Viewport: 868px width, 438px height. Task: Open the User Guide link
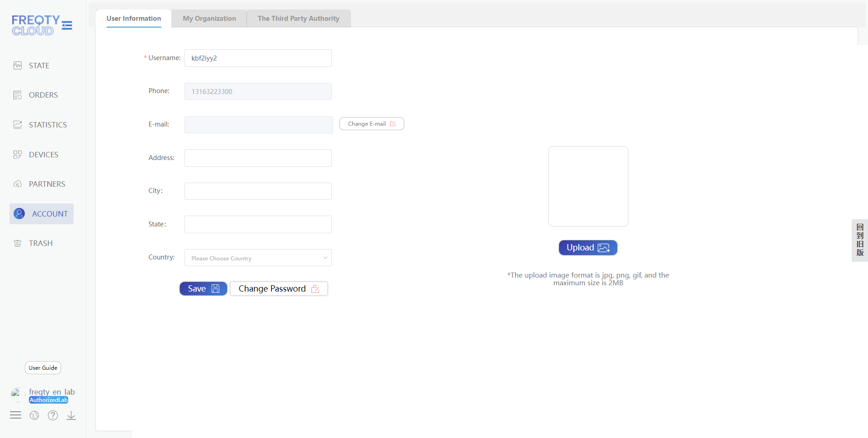[43, 368]
